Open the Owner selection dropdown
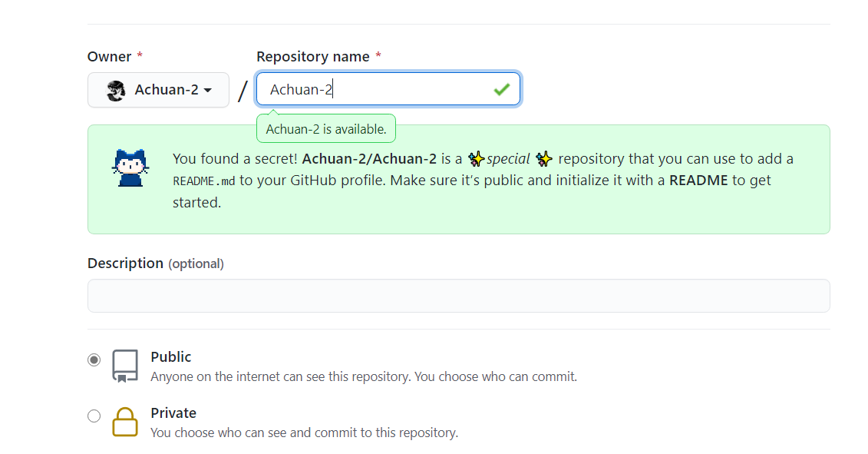 tap(158, 90)
